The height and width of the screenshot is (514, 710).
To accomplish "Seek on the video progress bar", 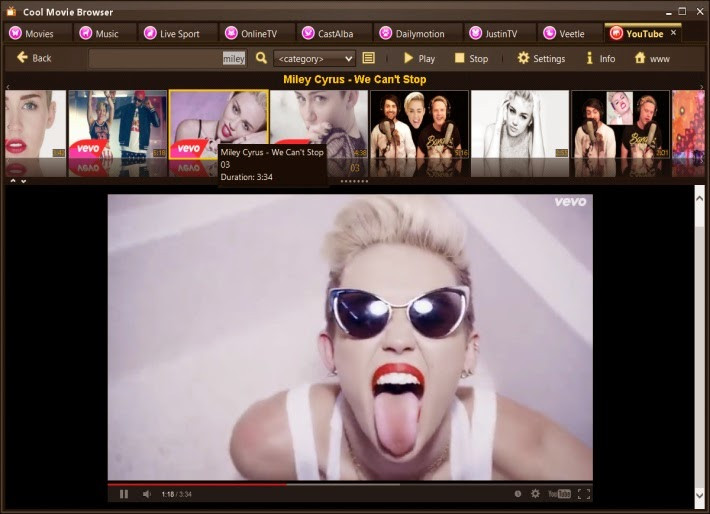I will coord(350,484).
